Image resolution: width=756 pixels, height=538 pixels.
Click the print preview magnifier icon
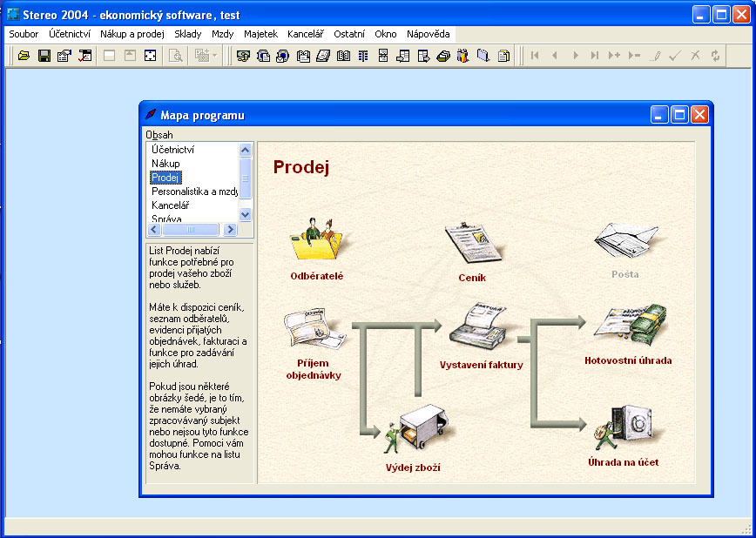click(176, 56)
